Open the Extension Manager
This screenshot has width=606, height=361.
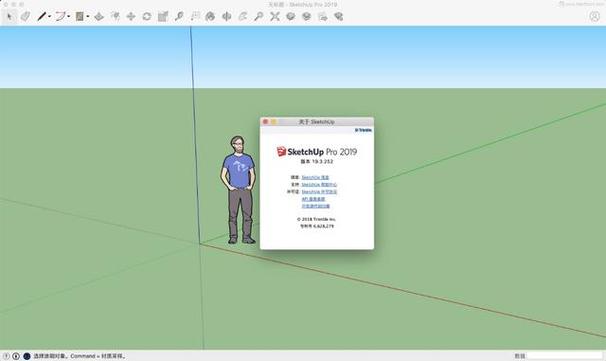tap(339, 17)
